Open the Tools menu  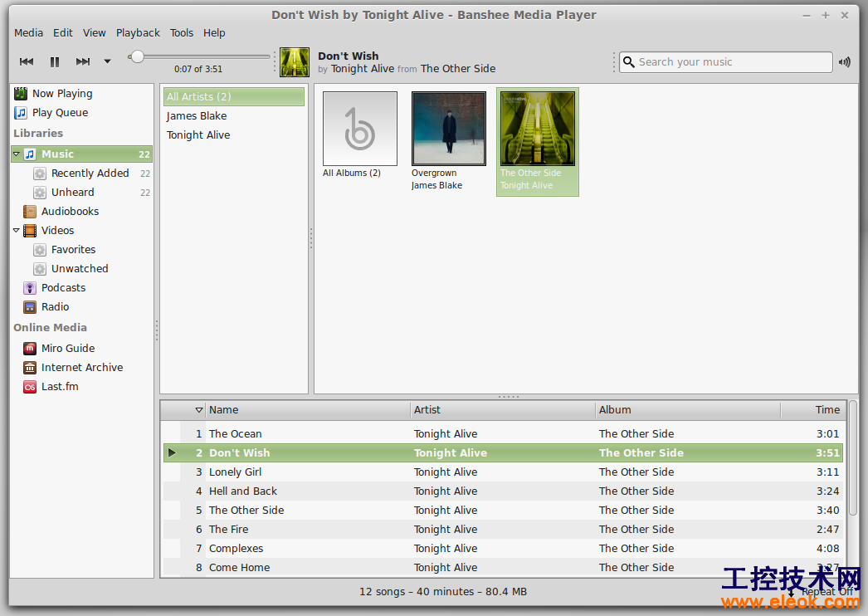182,32
